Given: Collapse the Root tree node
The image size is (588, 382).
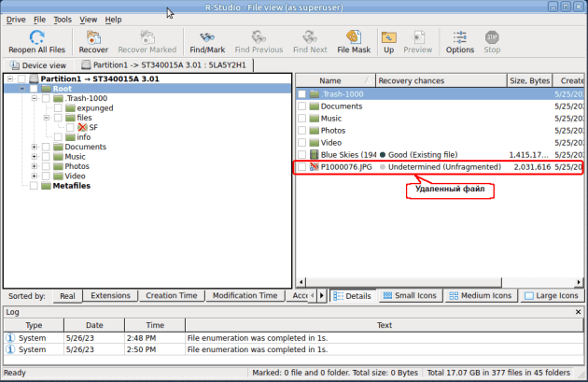Looking at the screenshot, I should coord(22,89).
